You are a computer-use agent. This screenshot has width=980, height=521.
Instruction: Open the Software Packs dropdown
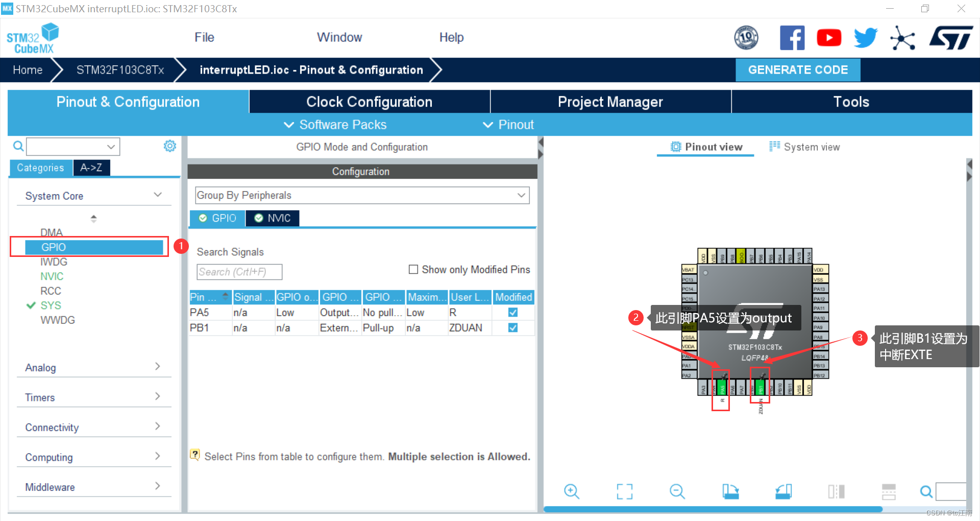pos(335,125)
